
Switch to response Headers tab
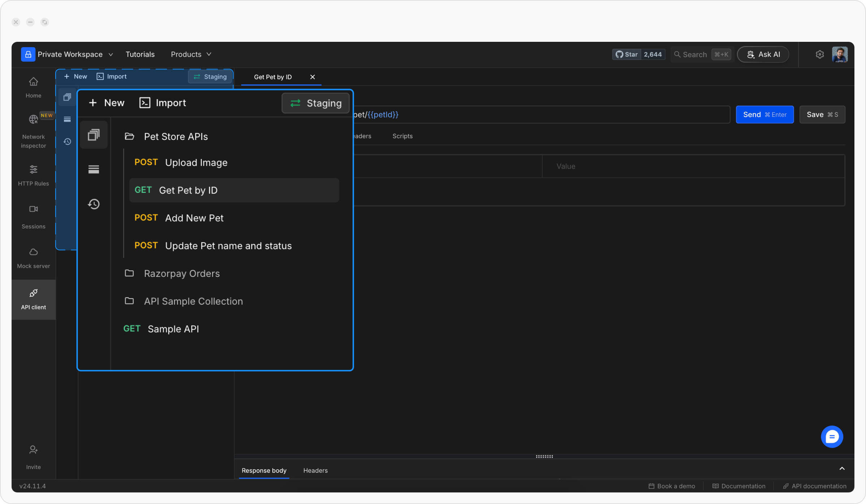click(315, 470)
